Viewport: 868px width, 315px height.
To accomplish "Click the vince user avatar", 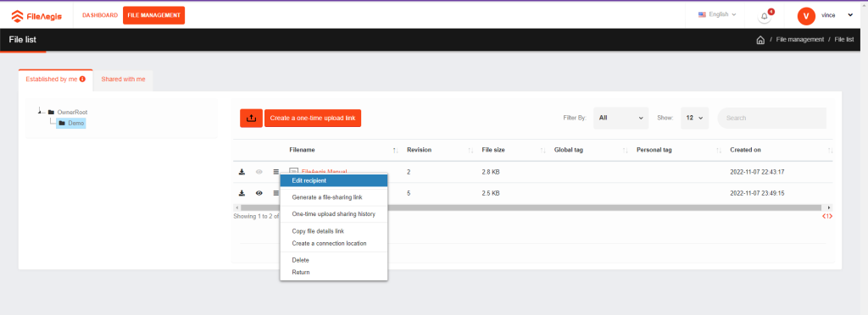I will coord(806,16).
